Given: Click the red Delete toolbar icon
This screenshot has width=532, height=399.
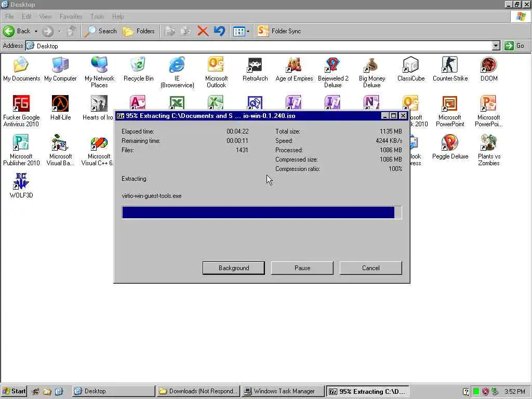Looking at the screenshot, I should tap(203, 31).
